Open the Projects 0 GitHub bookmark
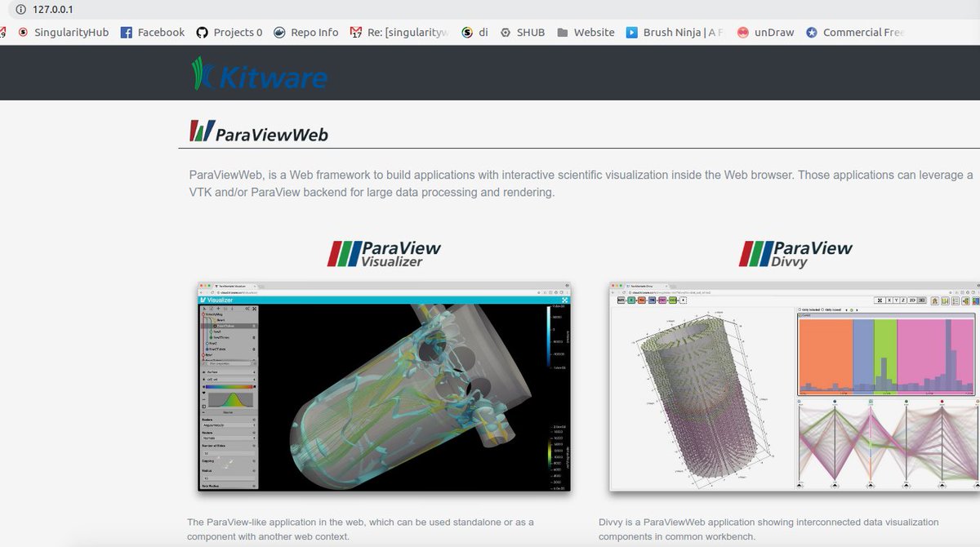This screenshot has height=547, width=980. pyautogui.click(x=229, y=33)
